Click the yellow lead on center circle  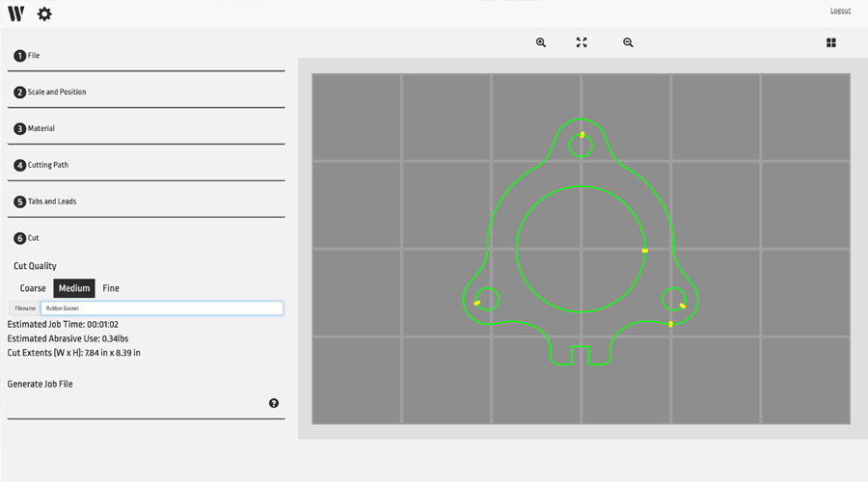[645, 251]
